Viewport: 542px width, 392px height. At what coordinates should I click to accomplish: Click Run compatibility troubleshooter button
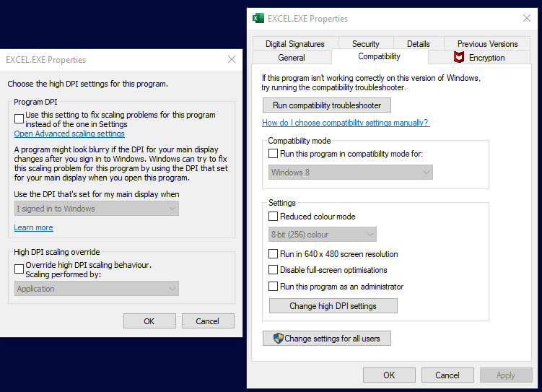[327, 105]
